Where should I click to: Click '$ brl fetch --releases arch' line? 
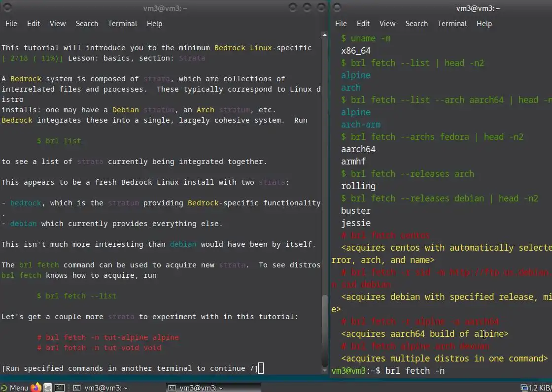coord(408,174)
